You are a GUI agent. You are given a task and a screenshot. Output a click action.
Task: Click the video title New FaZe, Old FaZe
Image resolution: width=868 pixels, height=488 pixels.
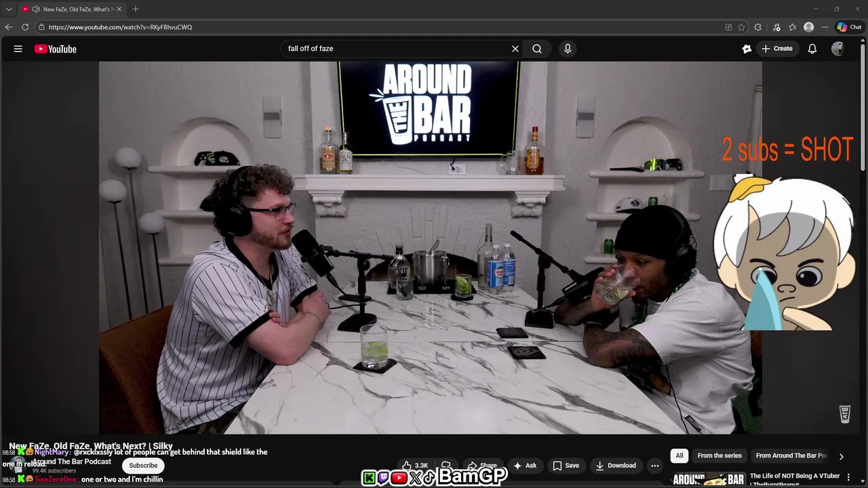91,447
